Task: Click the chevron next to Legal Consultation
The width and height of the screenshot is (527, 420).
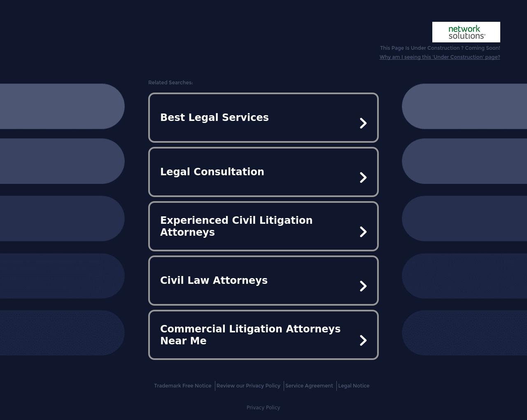Action: point(363,177)
